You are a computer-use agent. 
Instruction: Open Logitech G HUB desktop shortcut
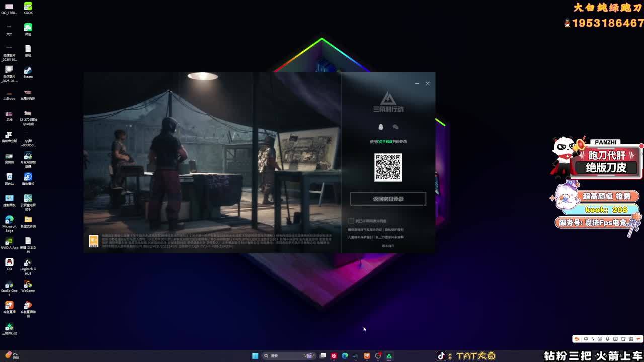click(x=28, y=264)
